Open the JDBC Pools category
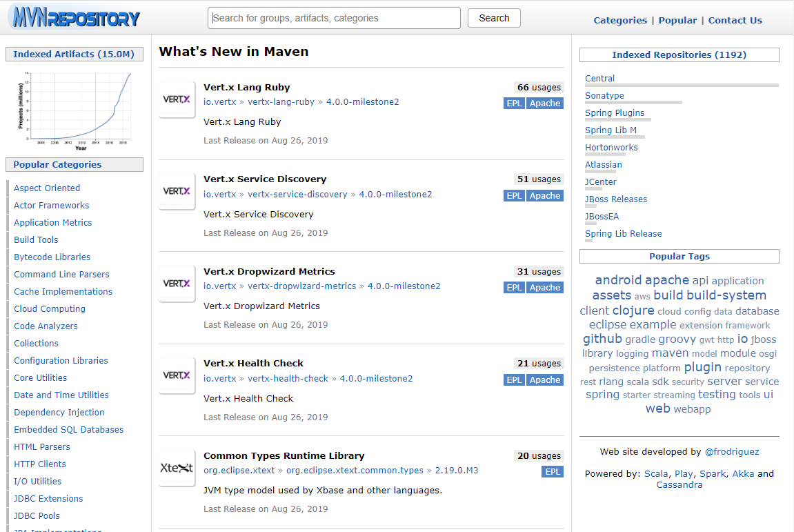 (37, 515)
